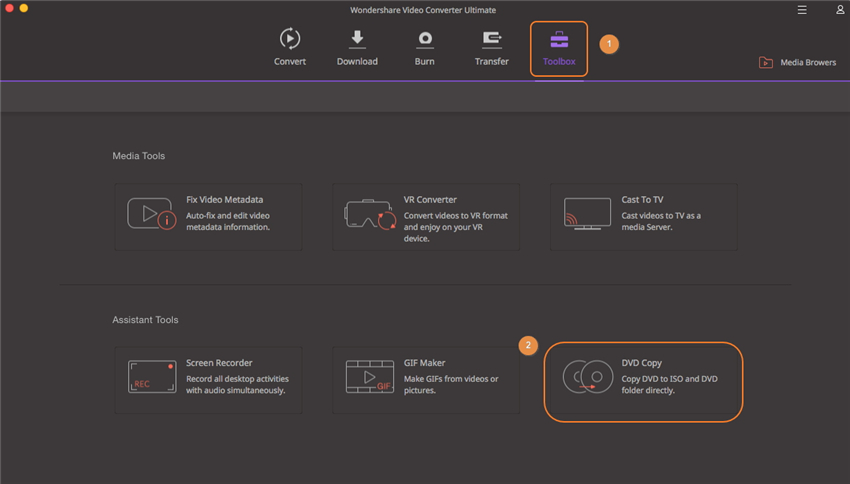Launch the VR Converter title

[x=430, y=199]
